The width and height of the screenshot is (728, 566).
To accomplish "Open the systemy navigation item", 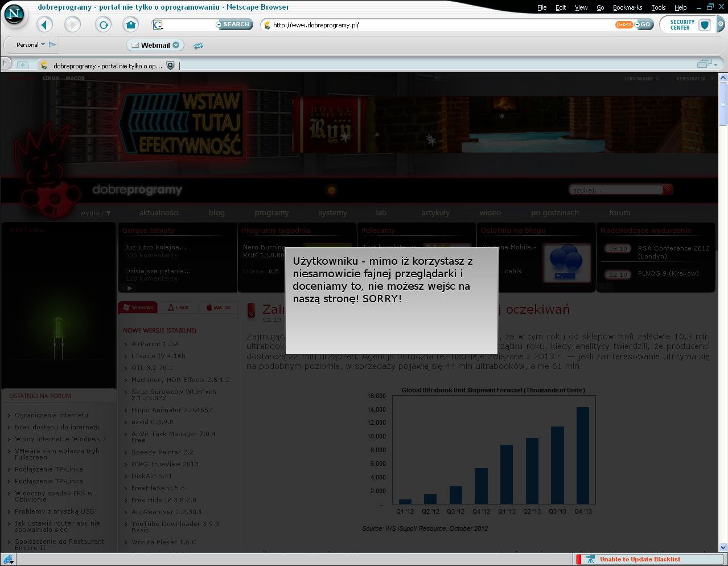I will pos(333,212).
